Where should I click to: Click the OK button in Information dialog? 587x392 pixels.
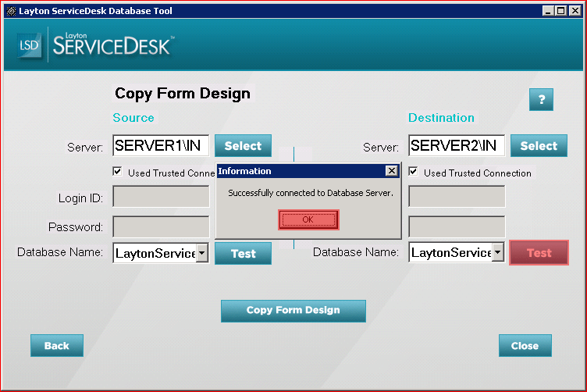pyautogui.click(x=308, y=219)
